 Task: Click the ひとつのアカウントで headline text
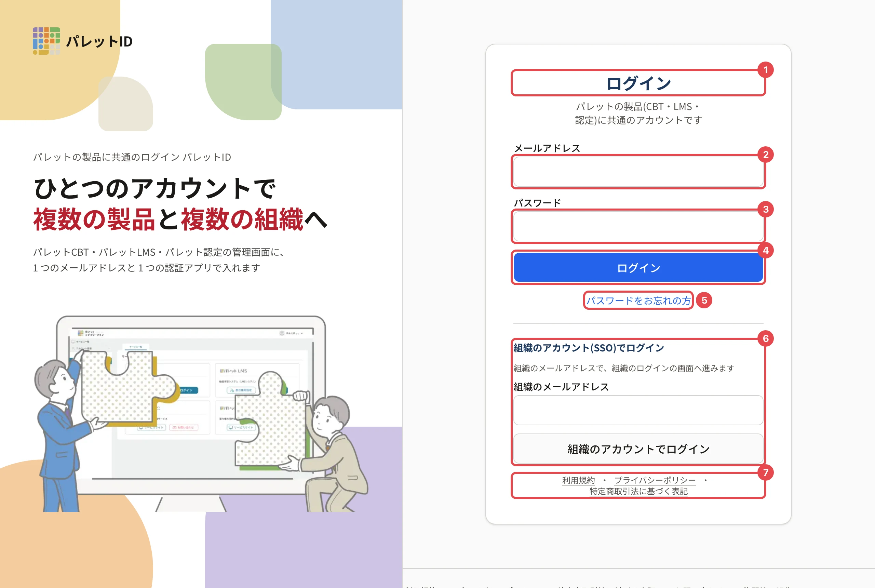click(155, 188)
